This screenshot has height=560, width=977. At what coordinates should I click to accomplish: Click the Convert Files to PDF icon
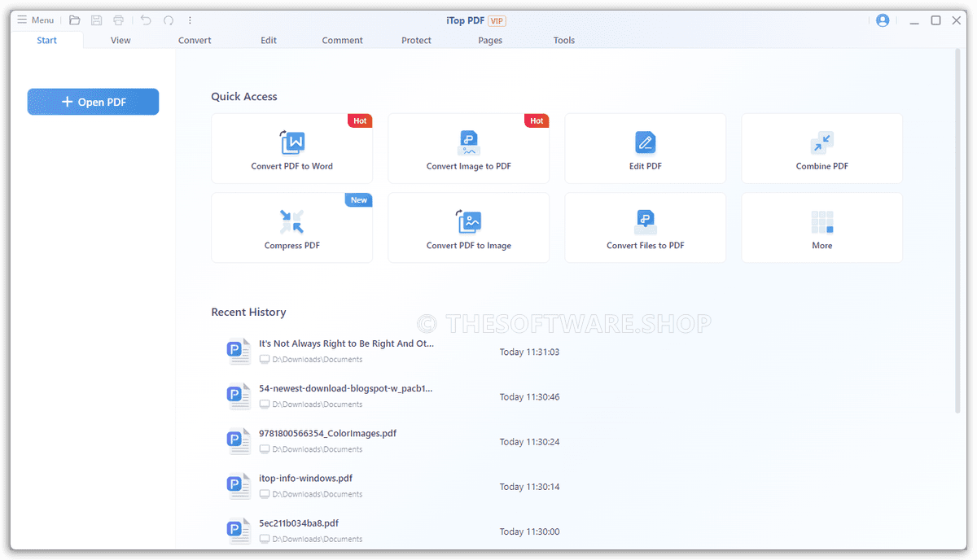pos(646,221)
